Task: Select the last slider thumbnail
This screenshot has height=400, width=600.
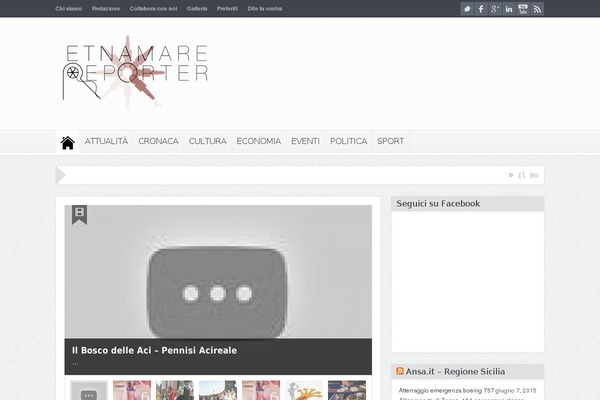Action: [x=347, y=390]
